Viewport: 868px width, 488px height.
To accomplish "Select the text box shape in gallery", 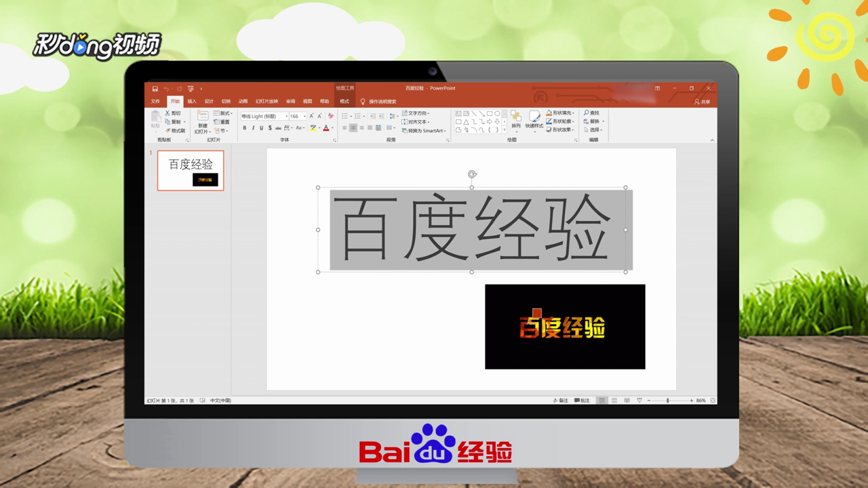I will pos(458,114).
